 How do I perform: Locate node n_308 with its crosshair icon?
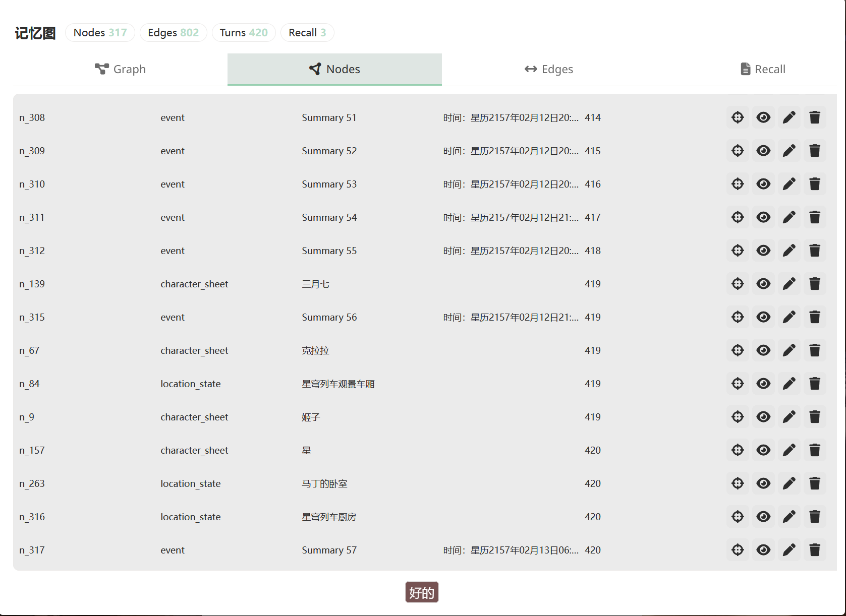pos(738,117)
